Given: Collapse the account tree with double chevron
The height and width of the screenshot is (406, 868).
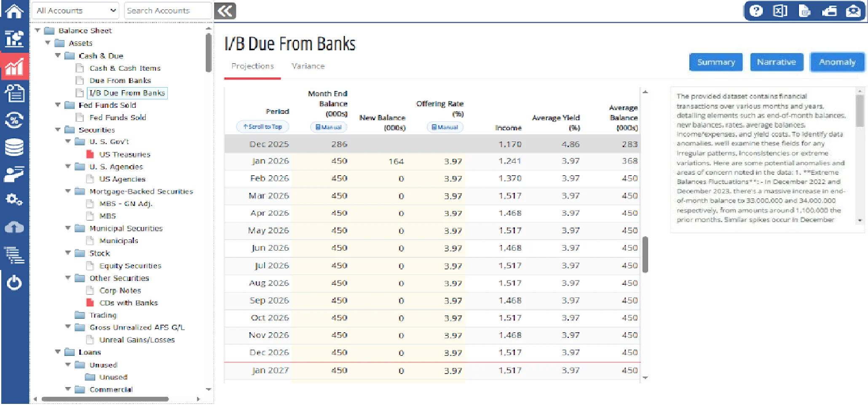Looking at the screenshot, I should [225, 11].
